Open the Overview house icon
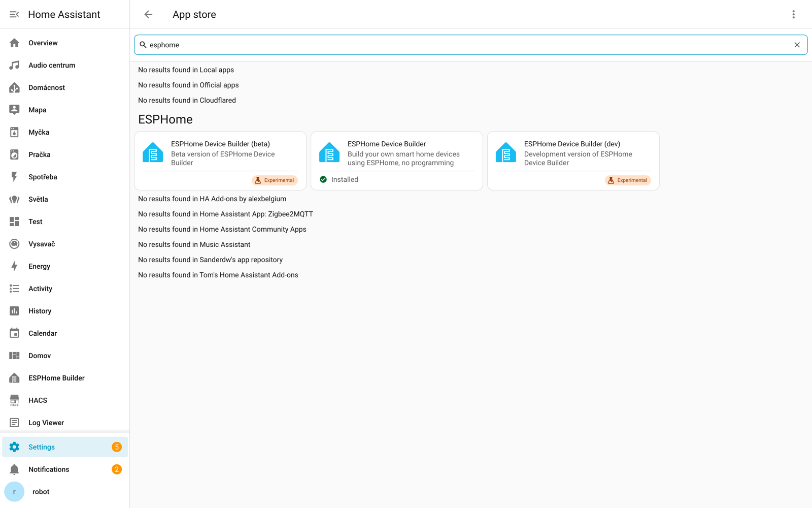The width and height of the screenshot is (812, 508). (x=14, y=43)
